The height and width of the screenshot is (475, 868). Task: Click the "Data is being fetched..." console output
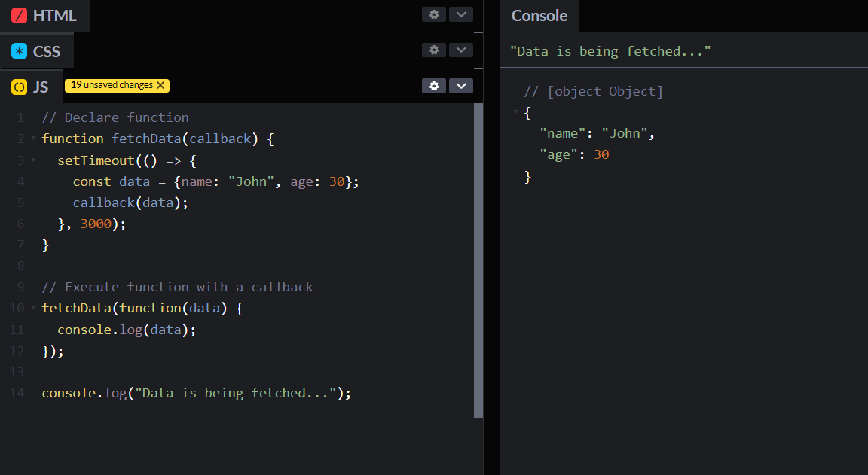pyautogui.click(x=610, y=51)
